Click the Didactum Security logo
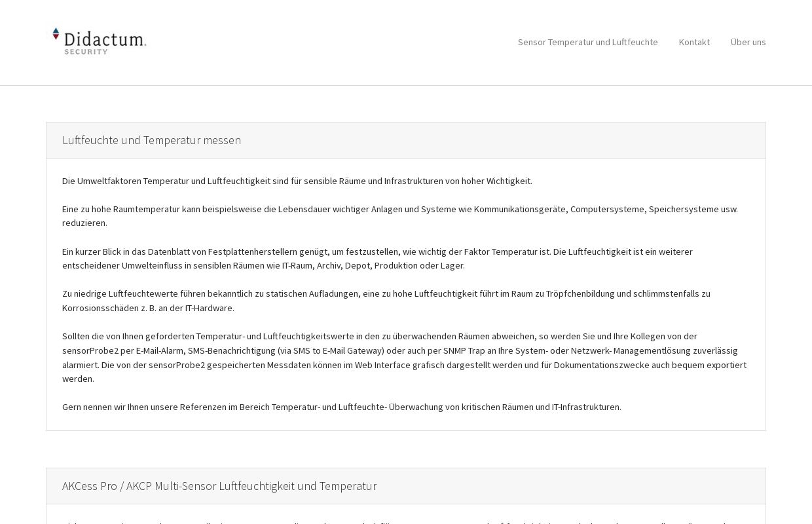The image size is (812, 524). pyautogui.click(x=98, y=41)
